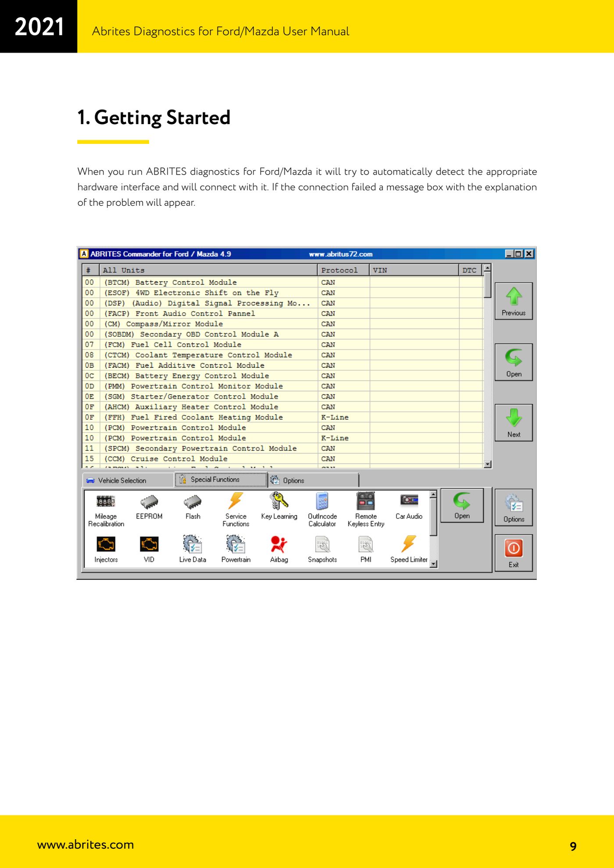Select (CTCM) Coolant Temperature Control Module
The height and width of the screenshot is (868, 614).
tap(283, 355)
